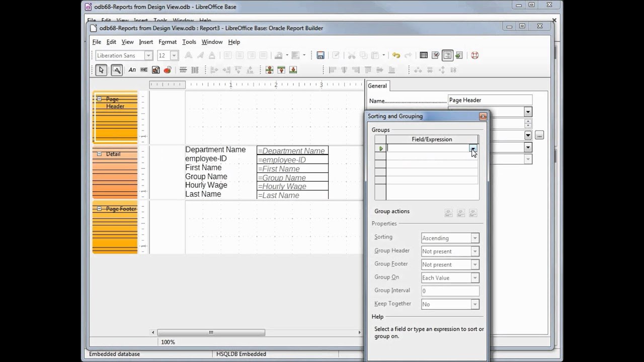
Task: Click the Italic 'A' formatting icon
Action: (x=200, y=55)
